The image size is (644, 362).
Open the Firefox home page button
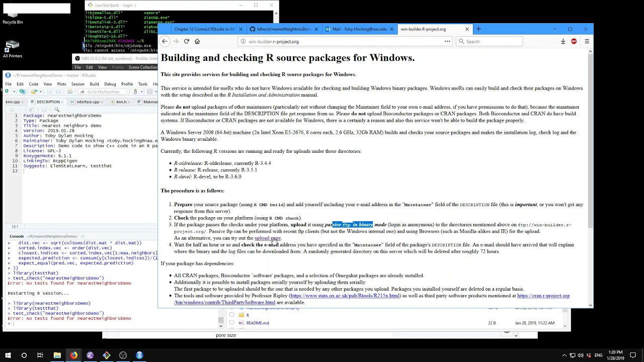pos(197,41)
